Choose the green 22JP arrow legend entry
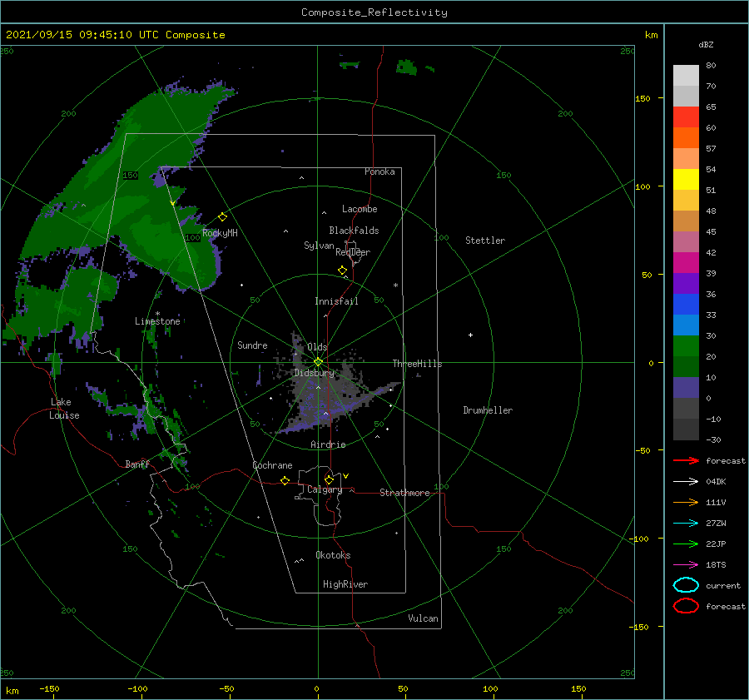 coord(686,544)
